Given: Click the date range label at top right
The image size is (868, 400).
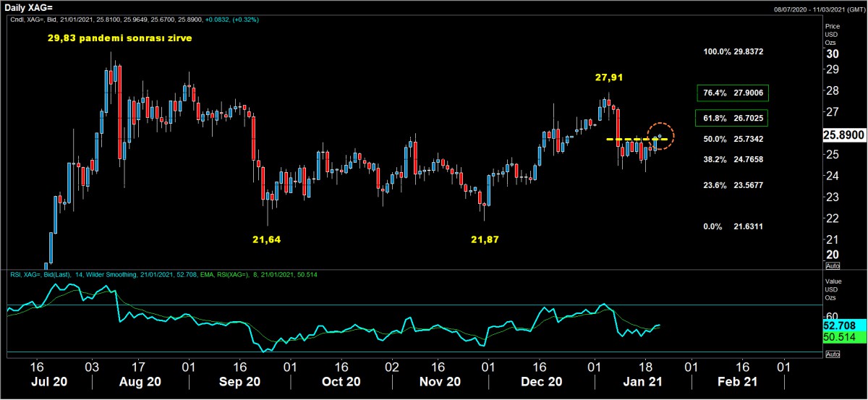Looking at the screenshot, I should pyautogui.click(x=818, y=9).
